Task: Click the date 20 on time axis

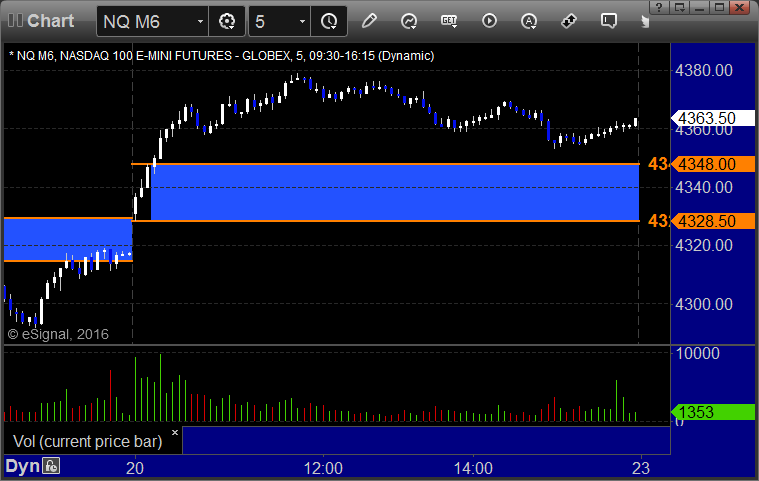Action: coord(135,468)
